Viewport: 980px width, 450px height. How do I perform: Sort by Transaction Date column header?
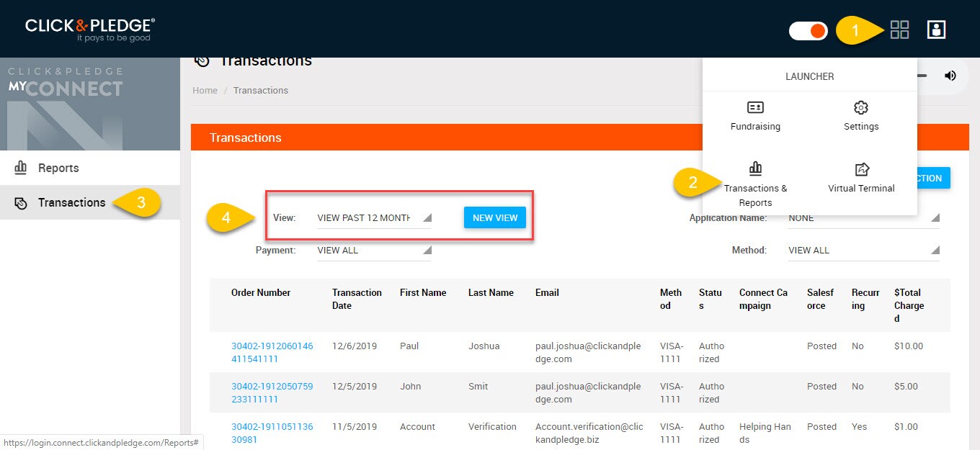pos(357,299)
